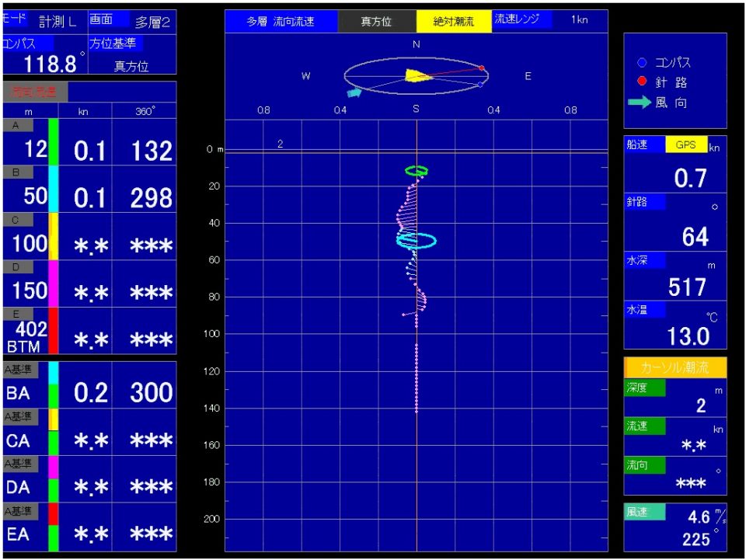Click the DA differential row label

pos(18,487)
